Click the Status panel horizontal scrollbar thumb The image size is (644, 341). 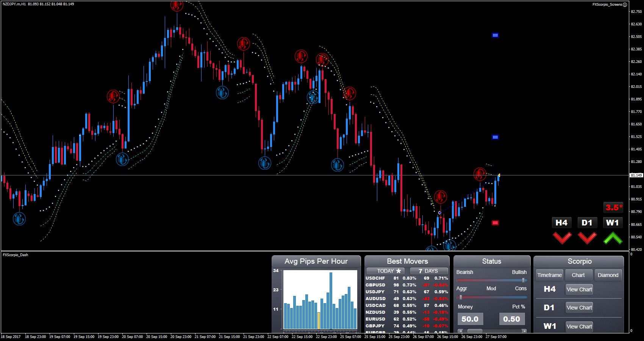475,331
